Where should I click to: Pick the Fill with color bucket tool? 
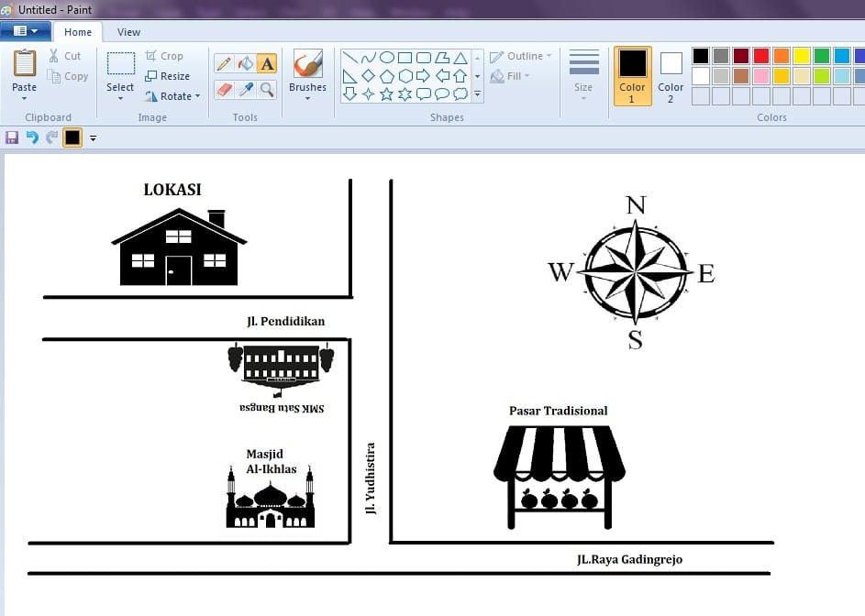coord(245,63)
